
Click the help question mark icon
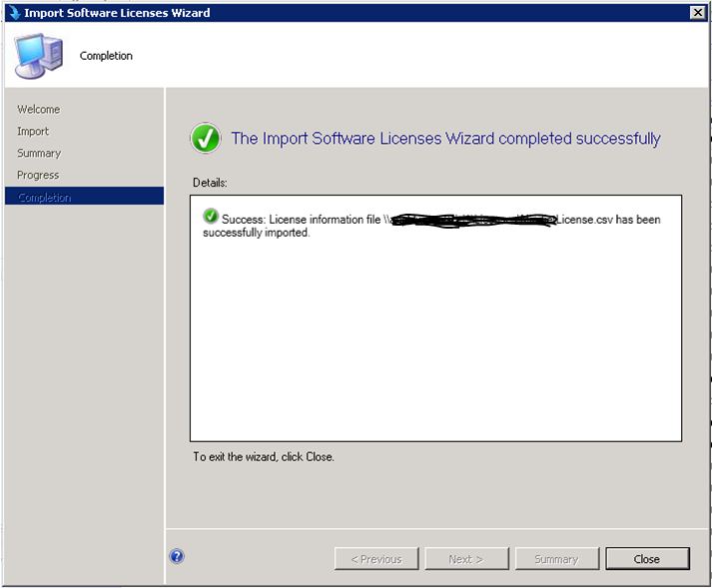[177, 557]
